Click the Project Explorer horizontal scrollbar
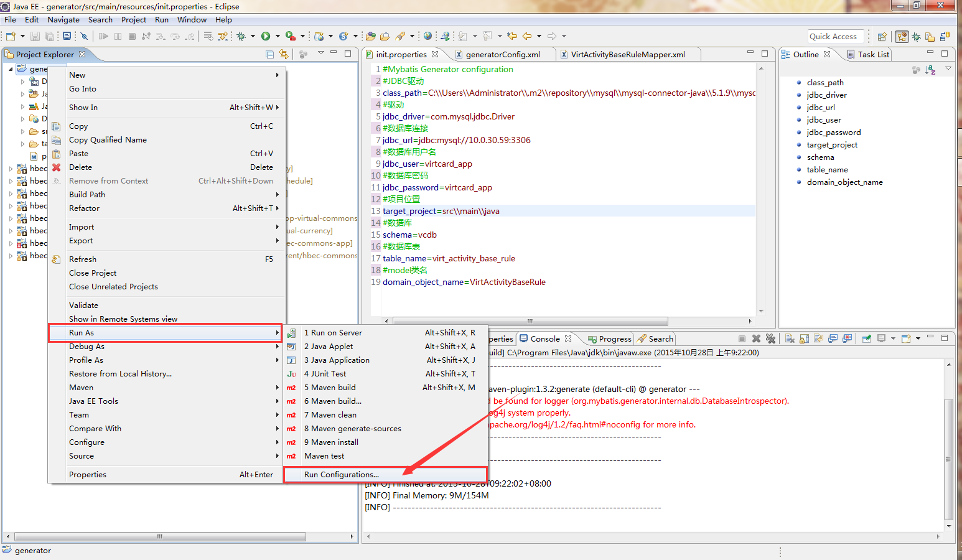Viewport: 962px width, 560px height. [160, 536]
